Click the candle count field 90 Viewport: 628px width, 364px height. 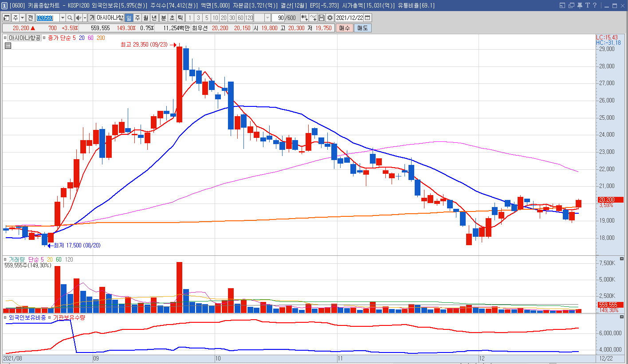pyautogui.click(x=278, y=18)
